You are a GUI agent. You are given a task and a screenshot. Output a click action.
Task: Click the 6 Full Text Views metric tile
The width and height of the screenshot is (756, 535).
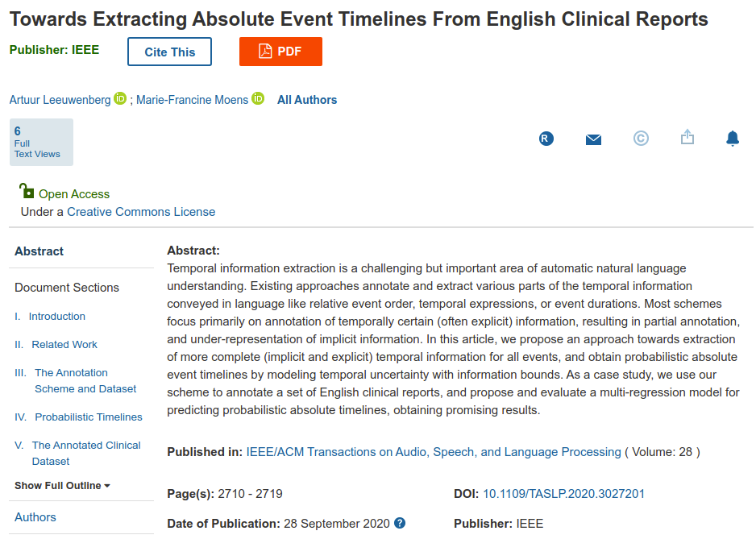(40, 142)
